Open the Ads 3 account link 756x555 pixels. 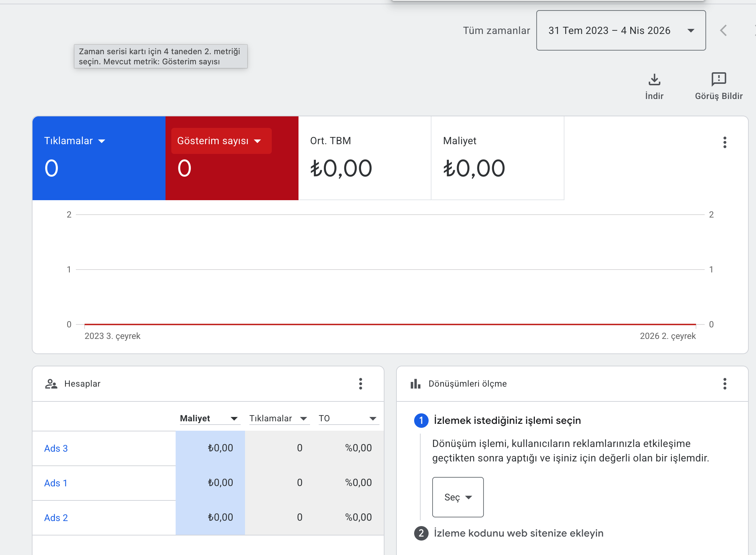(x=56, y=448)
